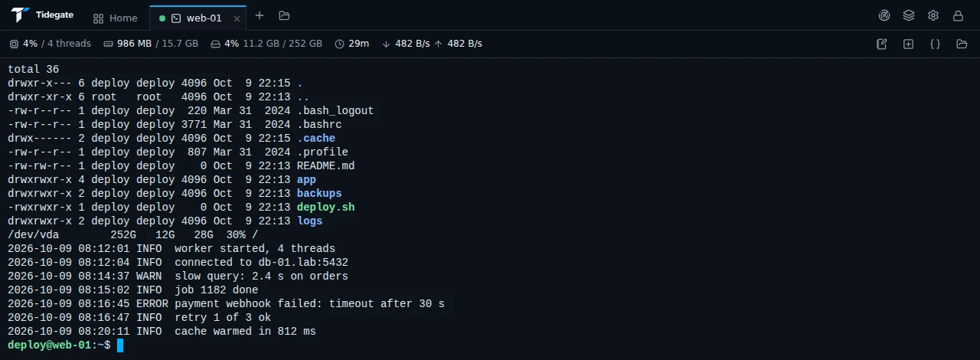Click the CPU usage '4% / 4 threads'

pyautogui.click(x=57, y=44)
